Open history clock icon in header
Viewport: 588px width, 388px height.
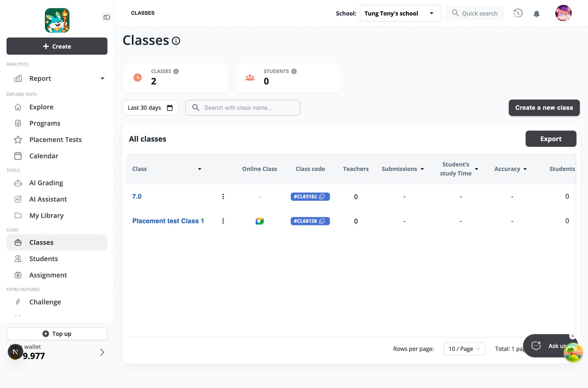point(518,13)
